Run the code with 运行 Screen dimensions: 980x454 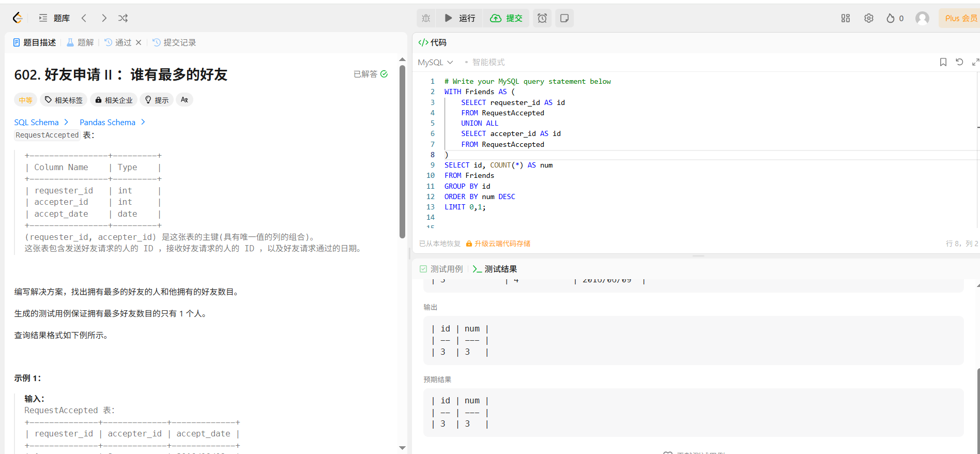tap(460, 18)
